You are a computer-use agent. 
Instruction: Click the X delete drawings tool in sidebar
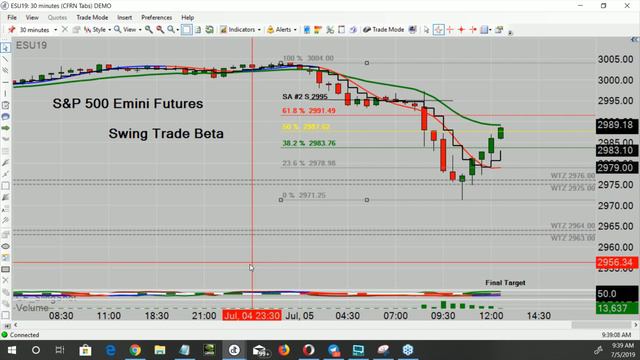(x=5, y=280)
